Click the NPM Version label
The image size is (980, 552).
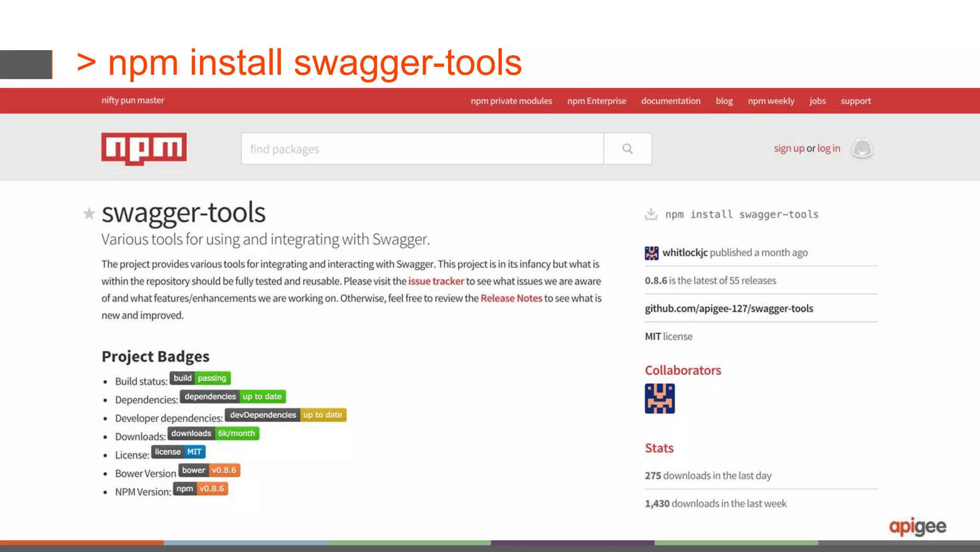(143, 492)
